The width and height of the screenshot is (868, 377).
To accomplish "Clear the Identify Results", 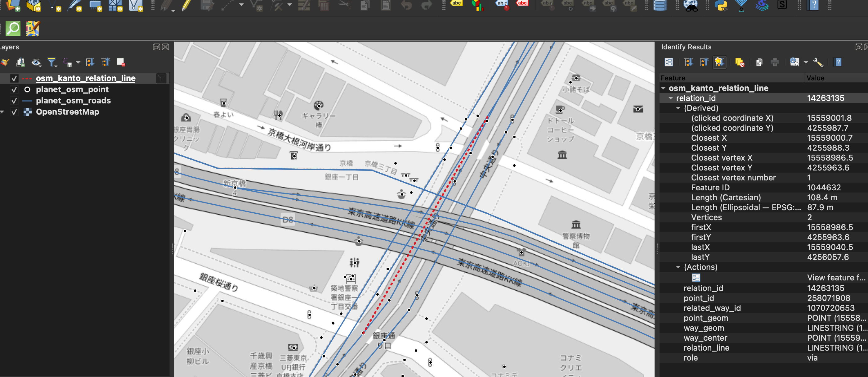I will (740, 62).
